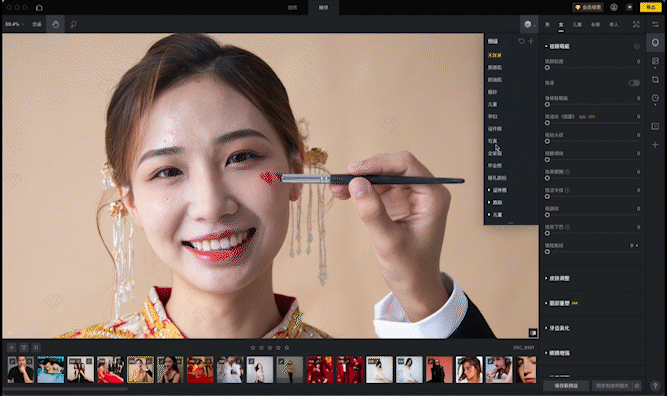Add a new preset with plus icon

531,41
